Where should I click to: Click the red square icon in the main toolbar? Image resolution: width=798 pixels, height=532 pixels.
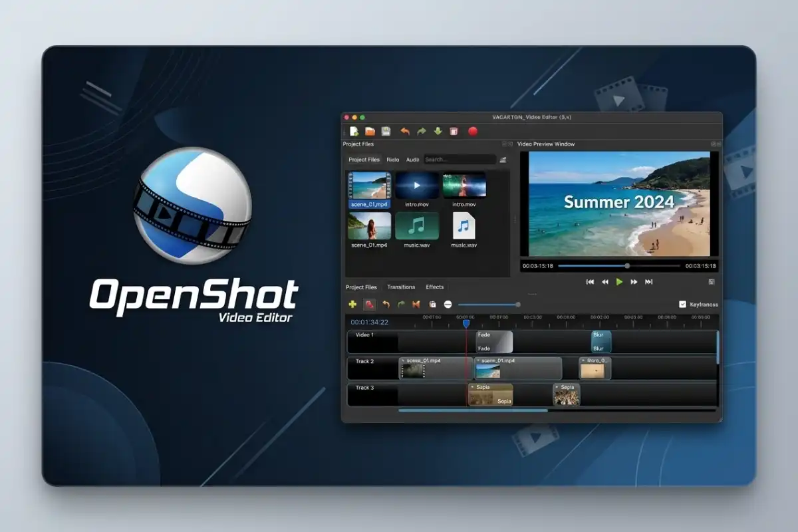[454, 131]
